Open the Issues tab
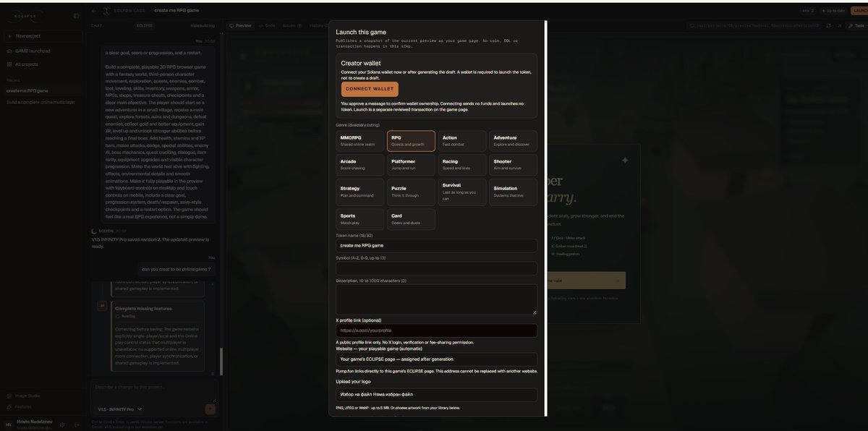The height and width of the screenshot is (431, 868). 292,25
